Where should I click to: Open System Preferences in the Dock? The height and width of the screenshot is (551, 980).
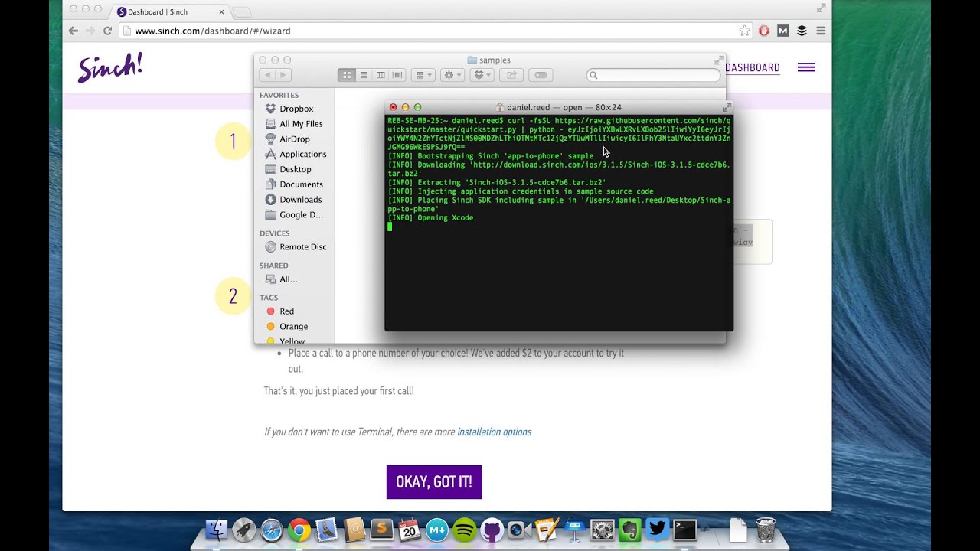(602, 530)
